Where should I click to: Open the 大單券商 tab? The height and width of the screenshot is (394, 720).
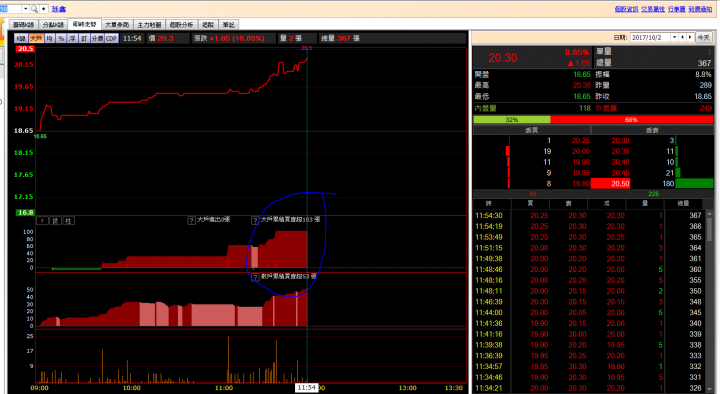coord(117,25)
